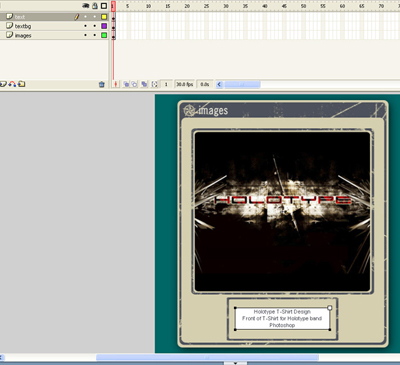Click the images layer page icon

10,35
